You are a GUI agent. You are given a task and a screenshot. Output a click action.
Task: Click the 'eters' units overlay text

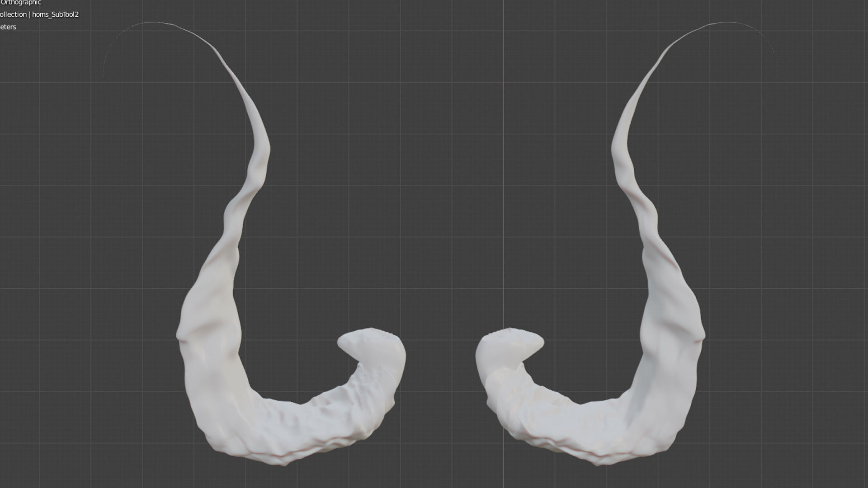[x=8, y=27]
